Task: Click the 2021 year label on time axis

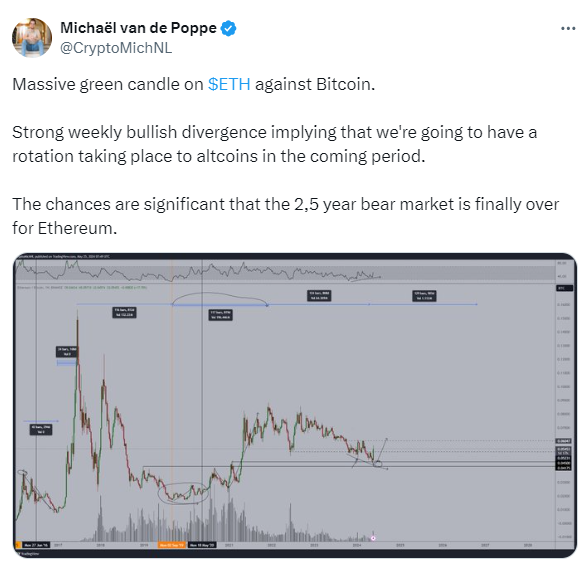Action: tap(229, 545)
